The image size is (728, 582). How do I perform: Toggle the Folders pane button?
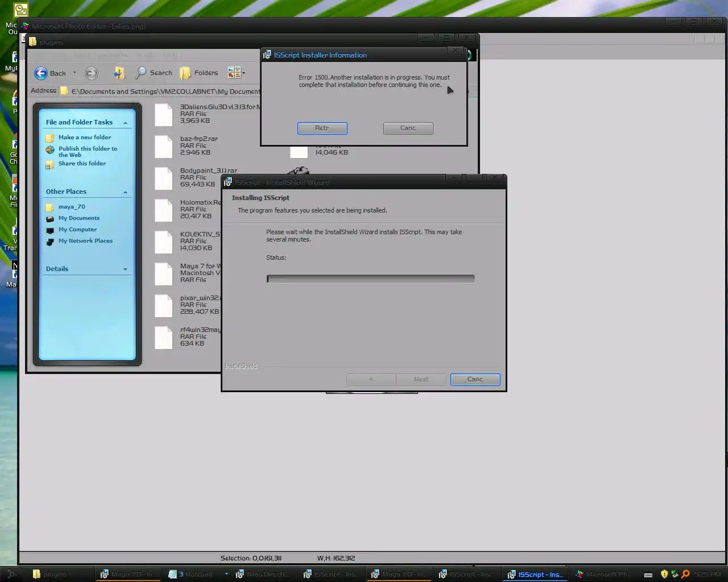point(199,73)
